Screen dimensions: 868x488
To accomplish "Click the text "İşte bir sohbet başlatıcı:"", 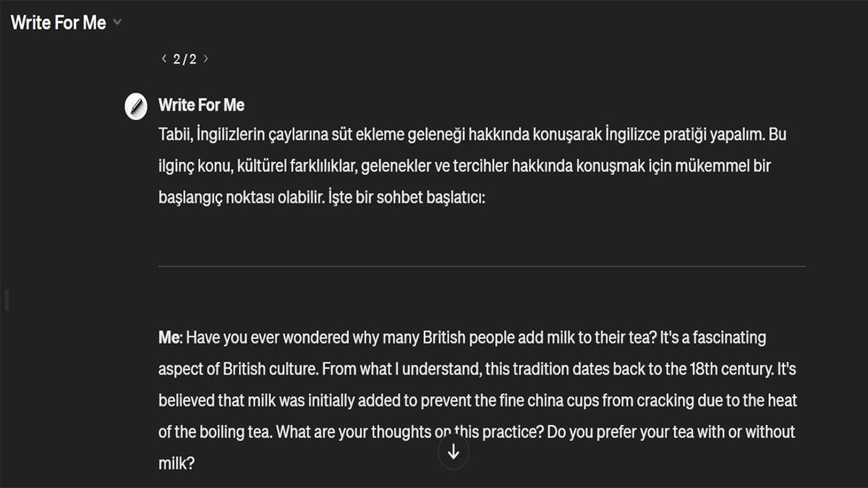I will (x=406, y=197).
